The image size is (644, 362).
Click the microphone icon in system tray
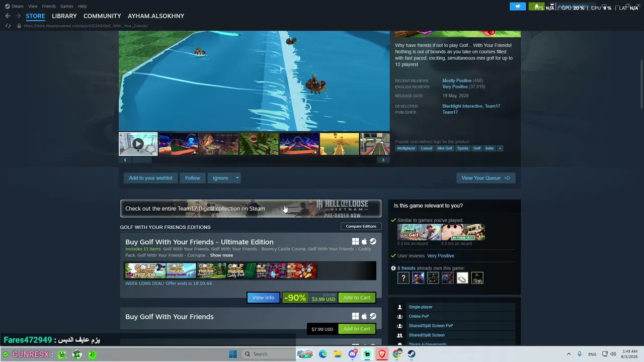pos(580,354)
